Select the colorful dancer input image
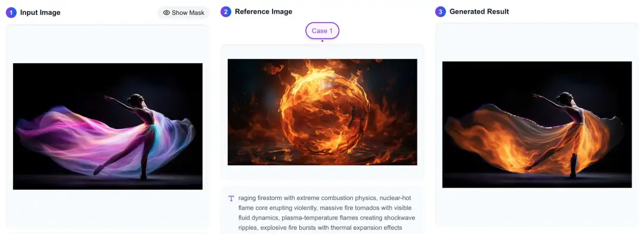Image resolution: width=644 pixels, height=234 pixels. (x=107, y=127)
